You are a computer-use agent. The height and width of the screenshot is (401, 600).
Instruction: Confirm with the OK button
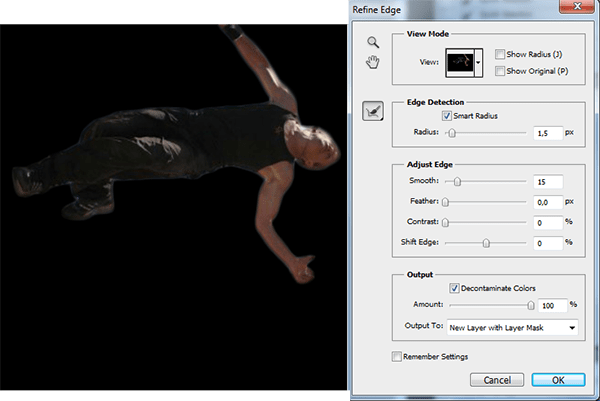point(558,380)
